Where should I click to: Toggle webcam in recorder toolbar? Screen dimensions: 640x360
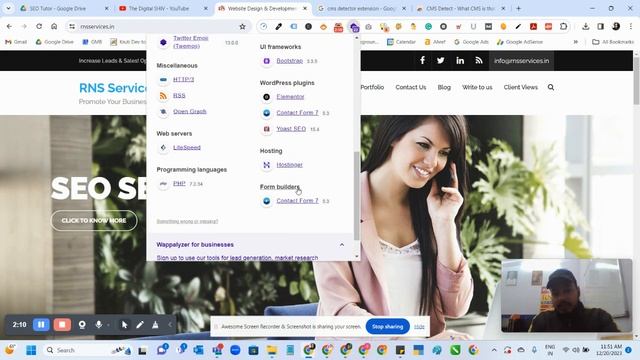(82, 324)
